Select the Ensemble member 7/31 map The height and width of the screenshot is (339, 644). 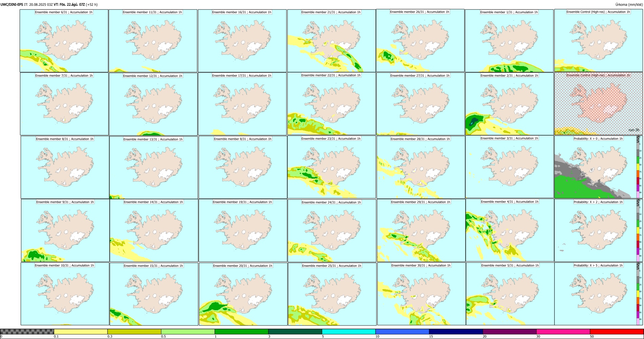64,104
